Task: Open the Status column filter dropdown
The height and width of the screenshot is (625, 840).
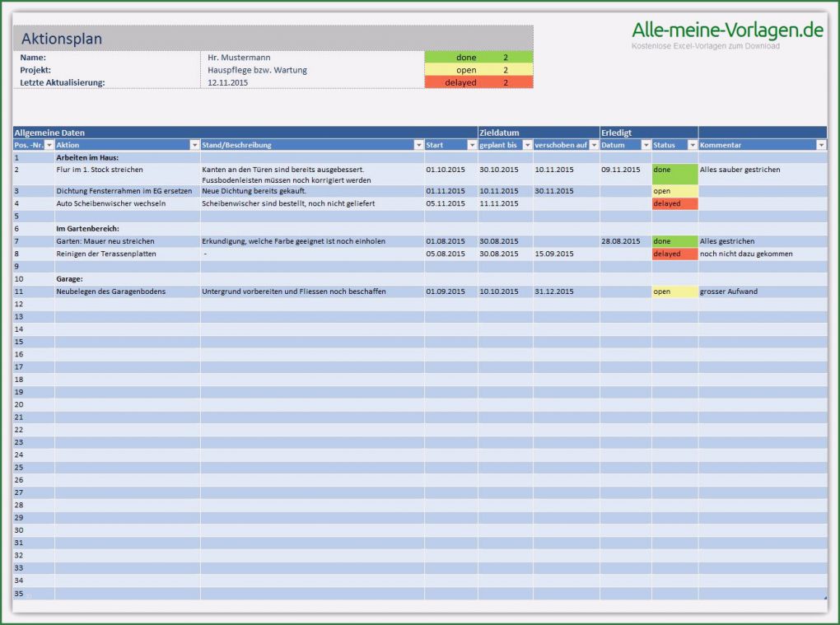Action: [x=691, y=145]
